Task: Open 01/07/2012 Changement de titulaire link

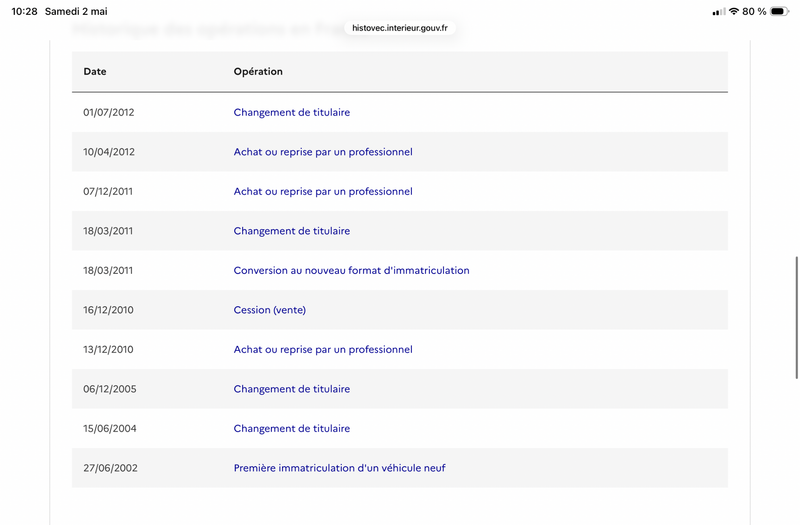Action: (292, 112)
